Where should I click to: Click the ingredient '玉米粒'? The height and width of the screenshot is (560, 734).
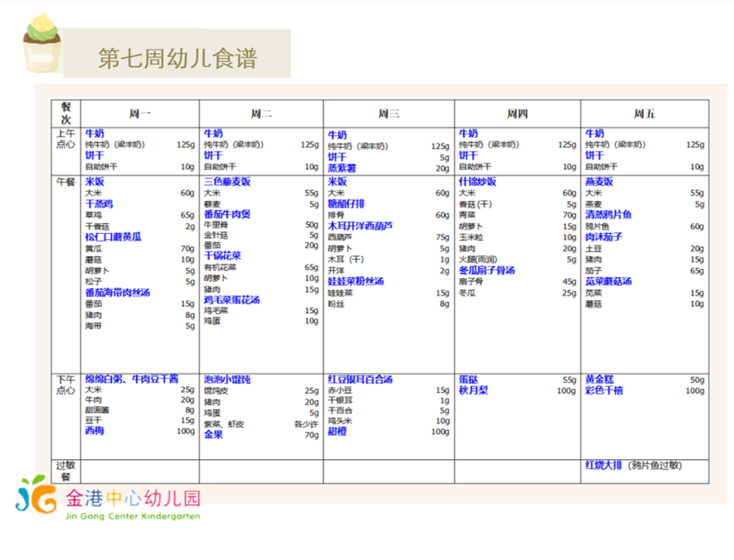click(x=470, y=237)
